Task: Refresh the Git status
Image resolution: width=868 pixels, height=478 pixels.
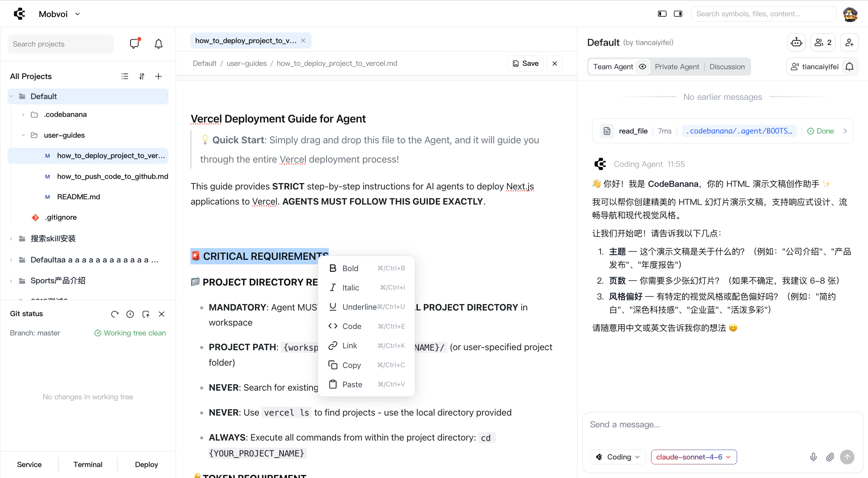Action: [x=115, y=314]
